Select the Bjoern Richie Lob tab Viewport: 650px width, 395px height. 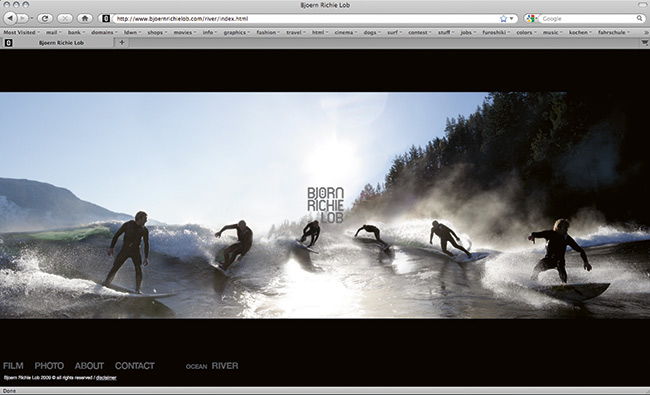pos(61,43)
